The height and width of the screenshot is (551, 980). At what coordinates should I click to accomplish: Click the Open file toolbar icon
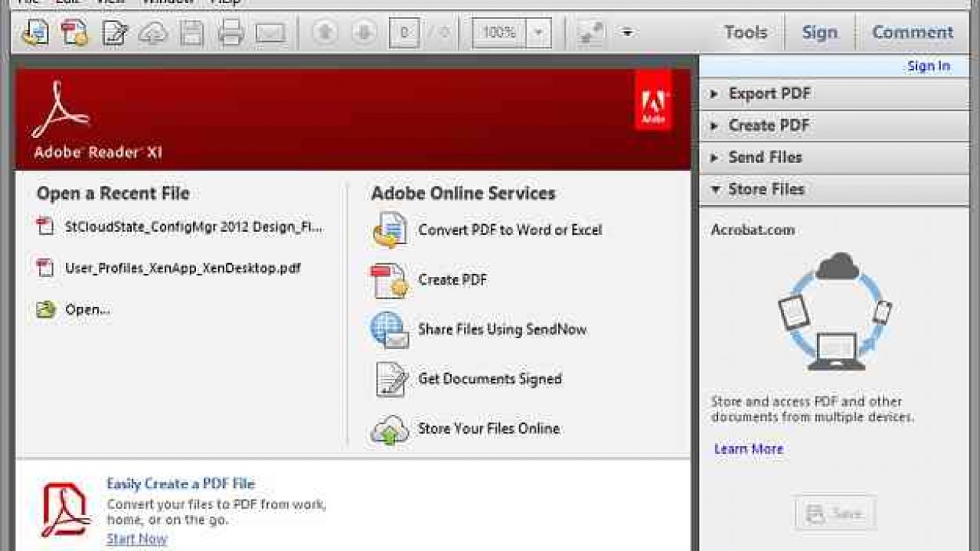coord(35,32)
